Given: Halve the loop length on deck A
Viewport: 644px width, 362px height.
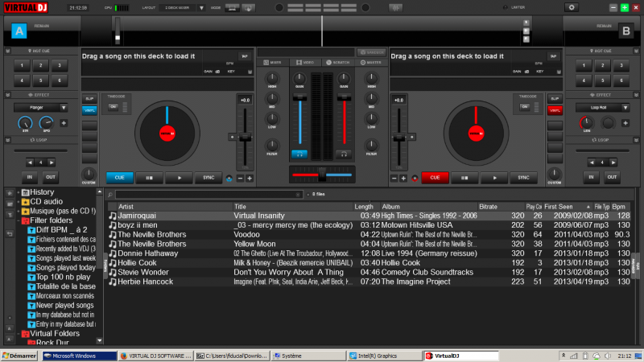Looking at the screenshot, I should (30, 162).
